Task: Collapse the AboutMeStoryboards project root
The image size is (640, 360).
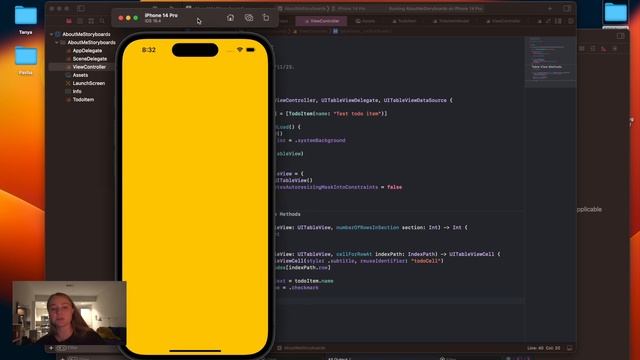Action: [51, 34]
